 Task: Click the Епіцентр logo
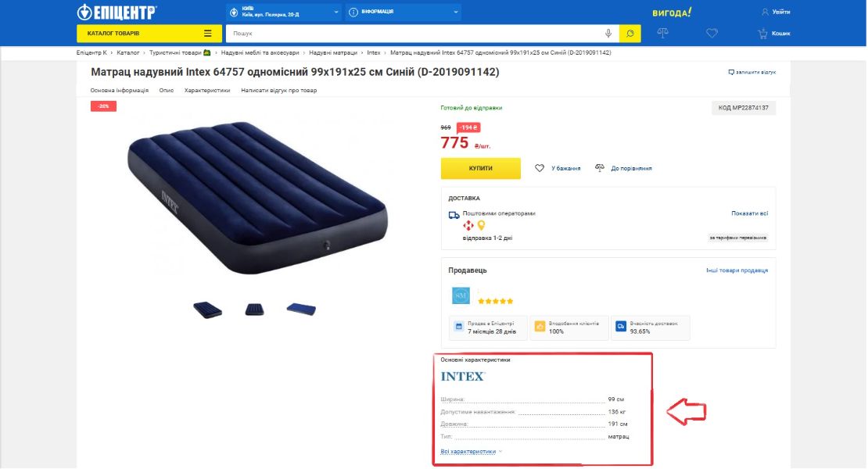pos(117,12)
